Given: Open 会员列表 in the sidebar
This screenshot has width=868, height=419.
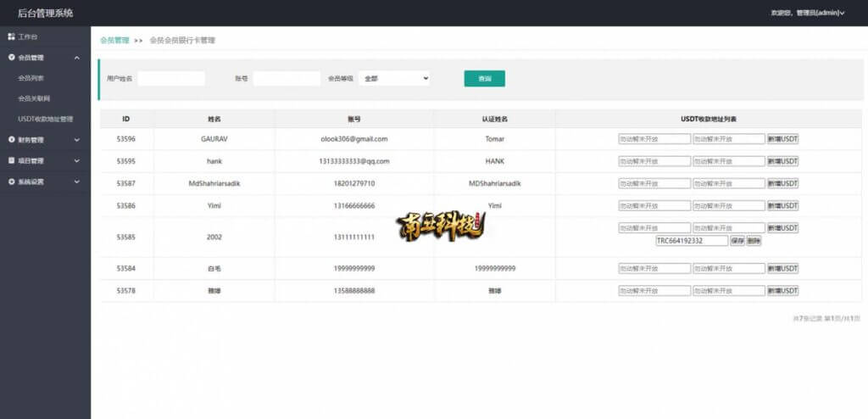Looking at the screenshot, I should pos(31,78).
